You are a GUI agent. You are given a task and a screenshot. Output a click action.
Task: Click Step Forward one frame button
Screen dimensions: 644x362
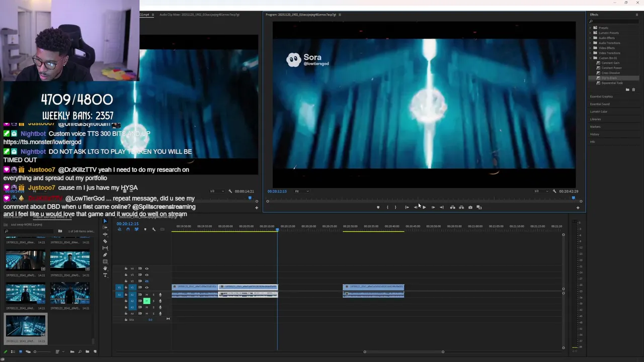coord(433,207)
